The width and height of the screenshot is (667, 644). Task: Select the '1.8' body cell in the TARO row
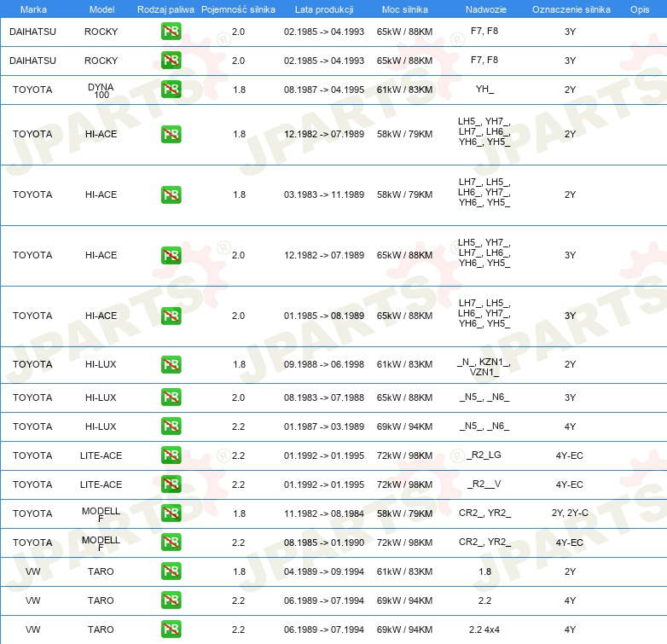(x=485, y=571)
